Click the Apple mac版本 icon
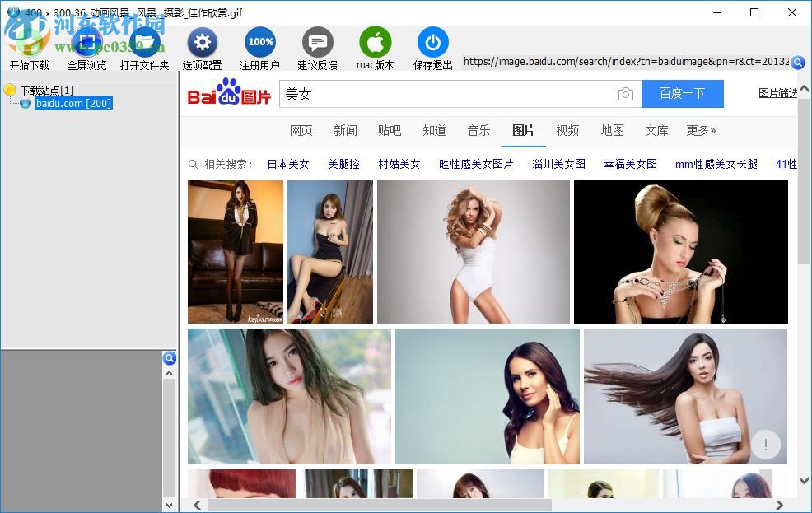This screenshot has width=812, height=513. click(x=375, y=41)
